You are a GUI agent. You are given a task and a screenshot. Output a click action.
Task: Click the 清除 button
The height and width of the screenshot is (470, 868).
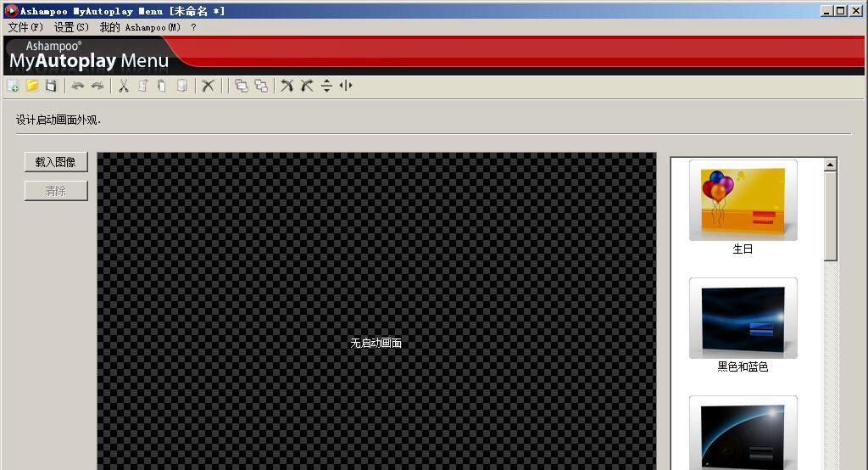56,191
